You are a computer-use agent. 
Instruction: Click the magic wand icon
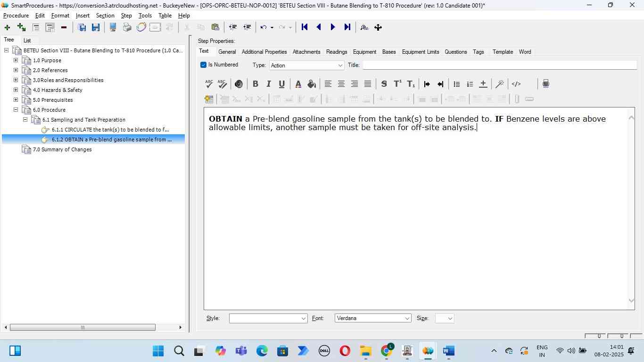[x=500, y=84]
